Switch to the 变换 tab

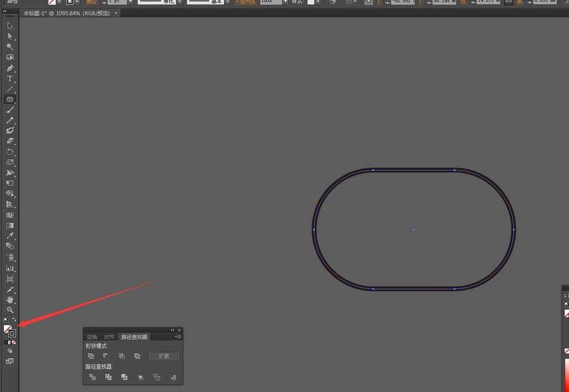[92, 337]
